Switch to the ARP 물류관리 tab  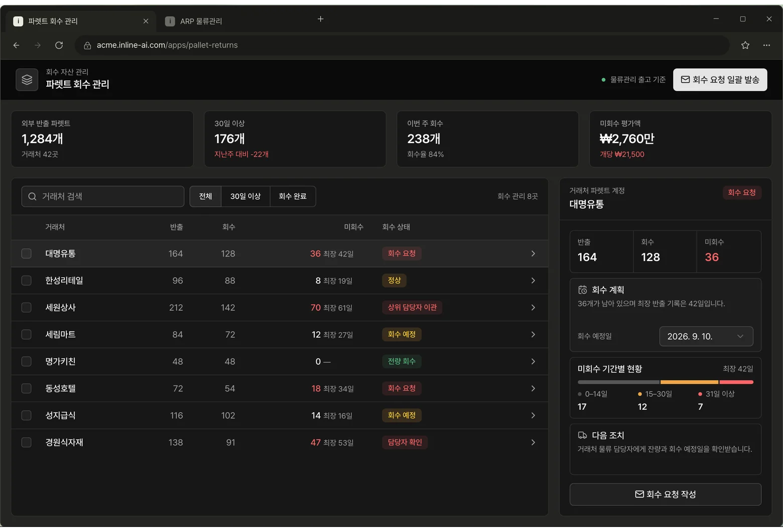pyautogui.click(x=201, y=21)
